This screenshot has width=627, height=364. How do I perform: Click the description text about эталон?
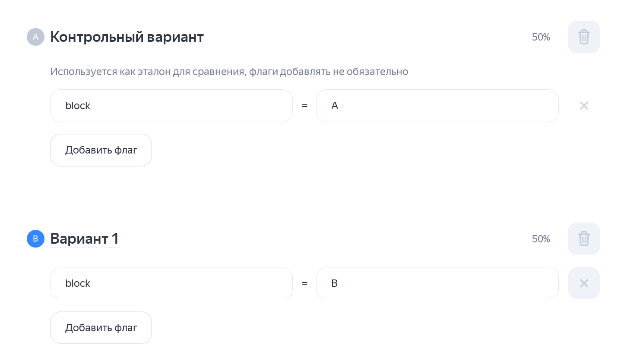pyautogui.click(x=229, y=72)
